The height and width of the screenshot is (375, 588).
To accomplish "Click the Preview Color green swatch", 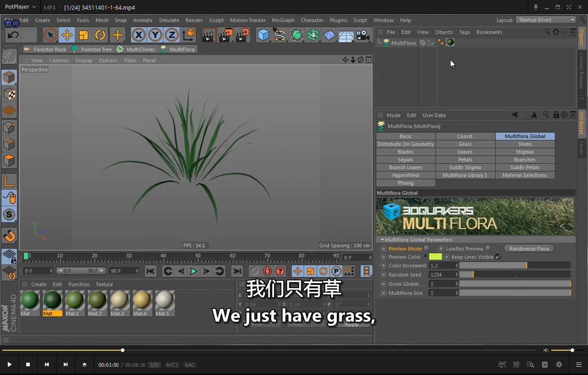I will click(x=435, y=257).
